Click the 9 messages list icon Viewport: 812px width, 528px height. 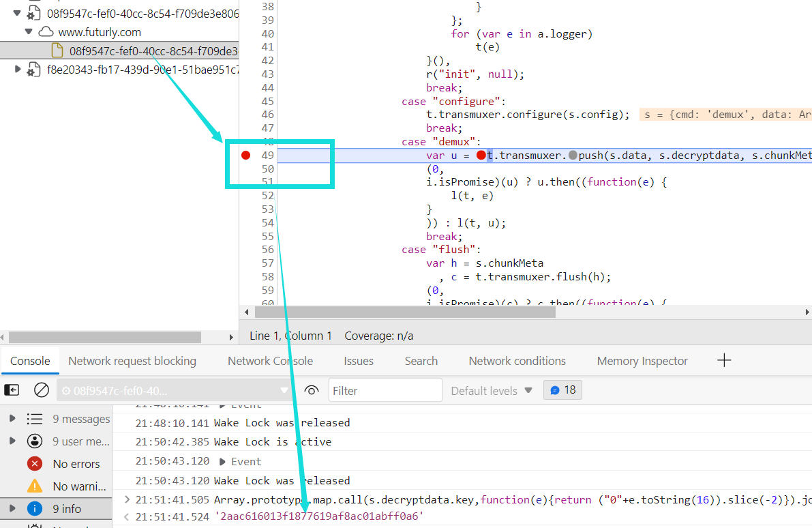pyautogui.click(x=35, y=419)
